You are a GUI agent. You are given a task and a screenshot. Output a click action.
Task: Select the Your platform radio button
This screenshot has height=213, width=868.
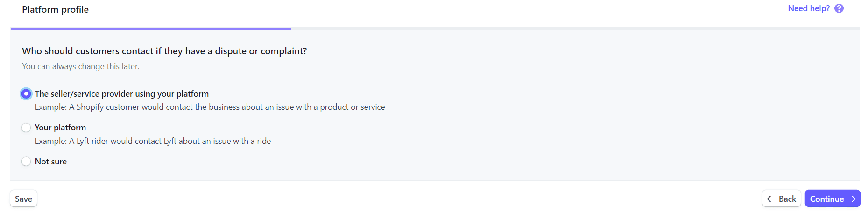(x=26, y=128)
